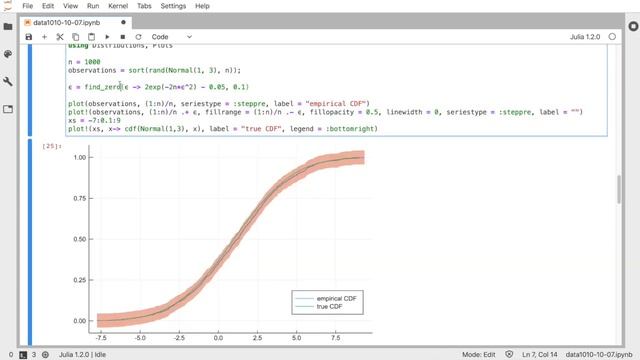Close the notebook tab via unsaved dot
This screenshot has height=360, width=640.
coord(123,22)
